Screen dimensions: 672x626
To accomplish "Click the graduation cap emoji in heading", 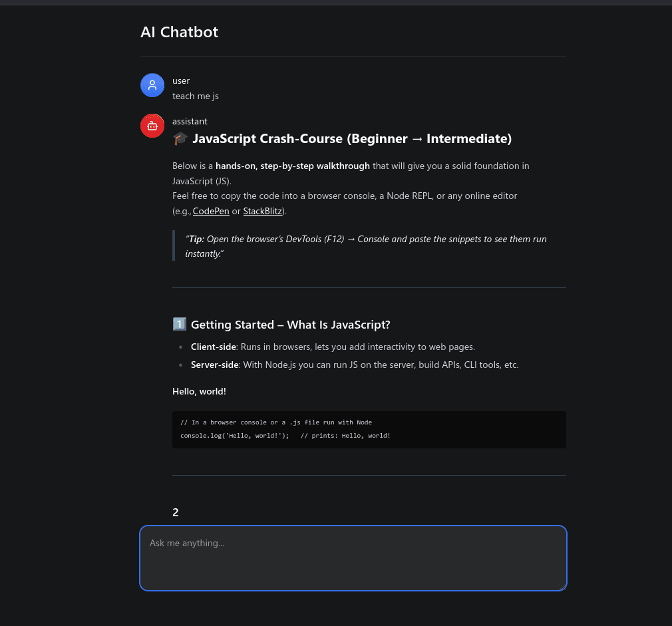I will click(x=180, y=138).
